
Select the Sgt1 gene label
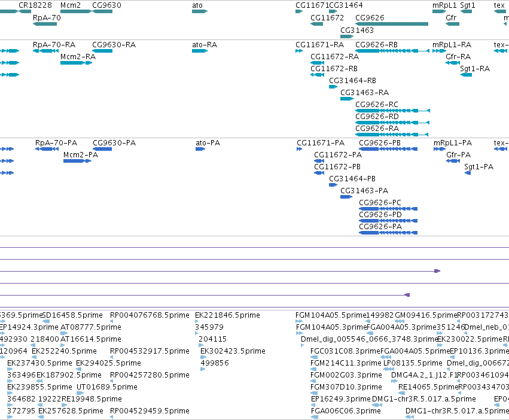pyautogui.click(x=468, y=5)
